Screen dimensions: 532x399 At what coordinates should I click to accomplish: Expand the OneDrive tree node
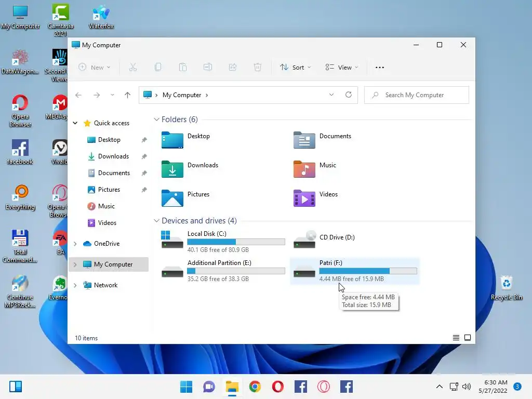point(75,244)
